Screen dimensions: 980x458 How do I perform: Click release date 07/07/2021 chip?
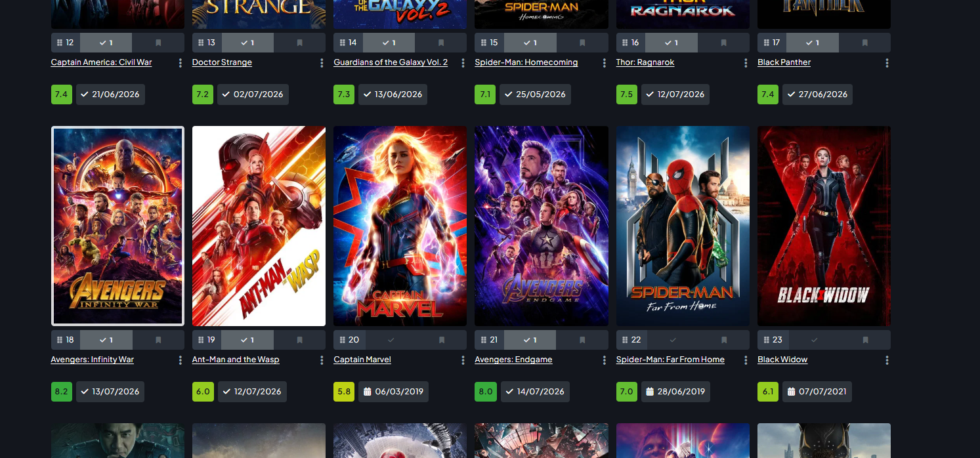pos(817,392)
